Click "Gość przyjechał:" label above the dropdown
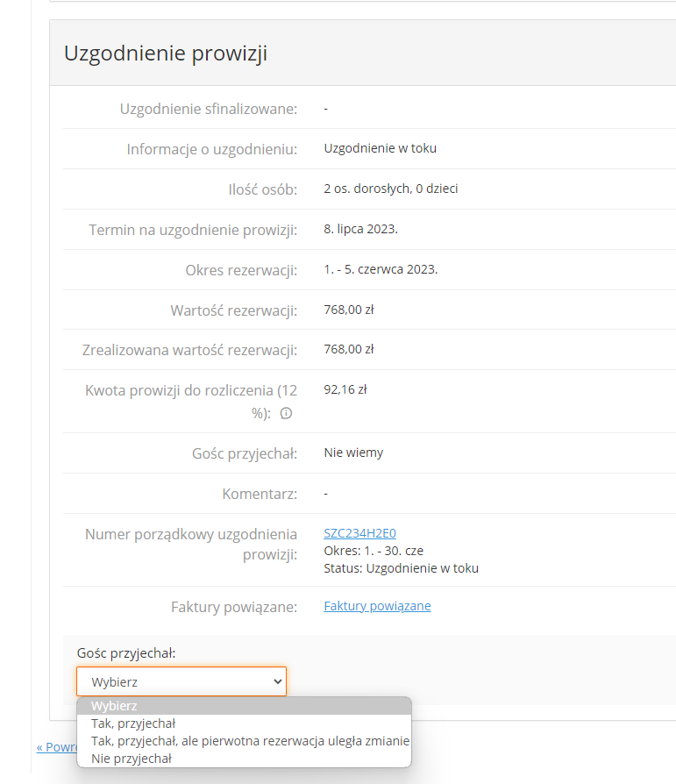This screenshot has width=676, height=784. [126, 653]
